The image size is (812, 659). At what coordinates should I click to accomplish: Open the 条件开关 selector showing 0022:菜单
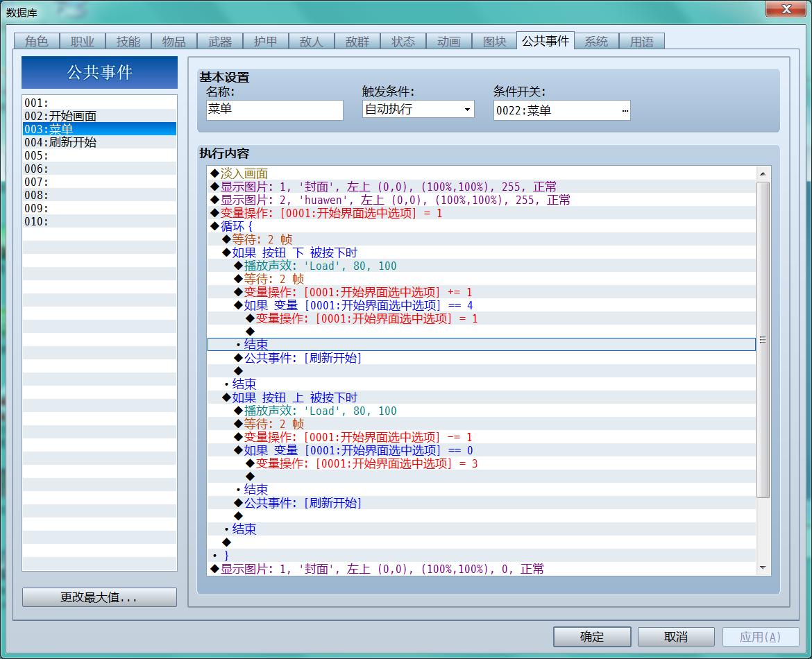[562, 110]
